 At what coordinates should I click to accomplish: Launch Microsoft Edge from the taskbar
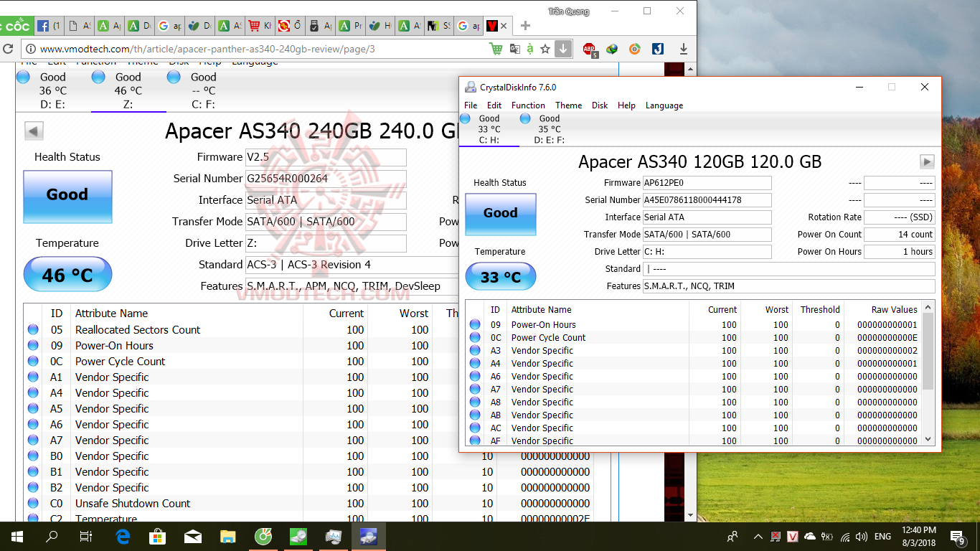tap(123, 536)
